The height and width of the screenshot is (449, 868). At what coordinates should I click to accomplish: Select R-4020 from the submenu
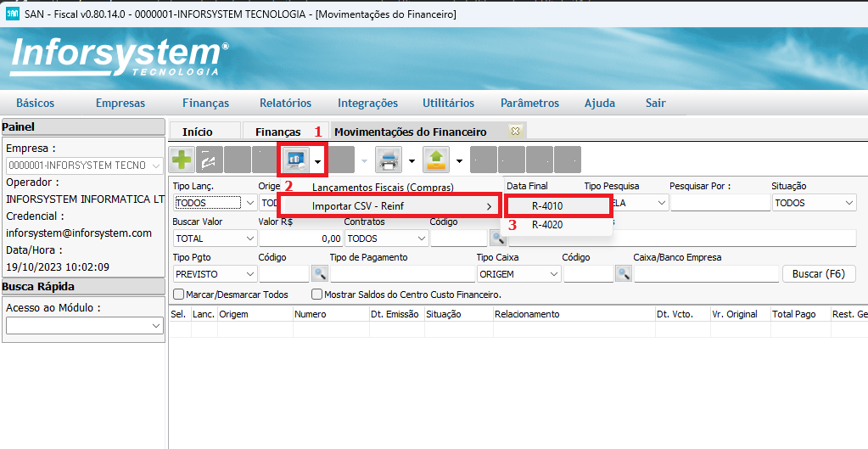(x=558, y=225)
